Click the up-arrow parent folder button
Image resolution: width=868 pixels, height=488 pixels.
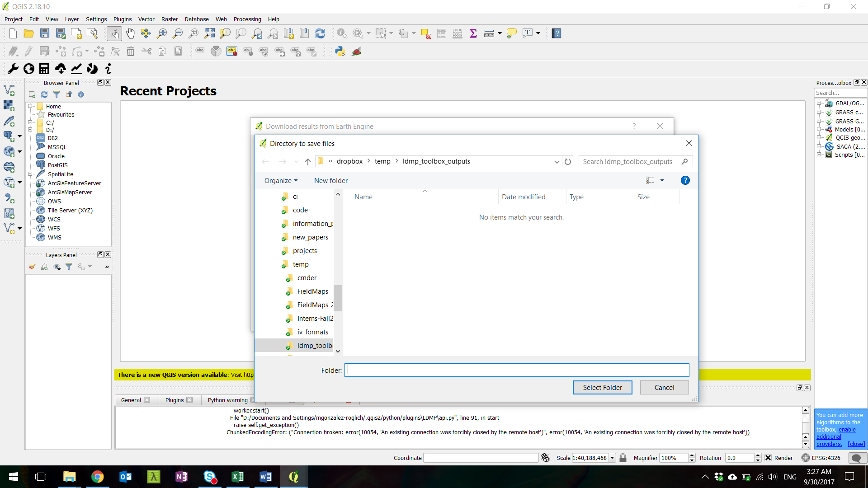click(x=308, y=162)
